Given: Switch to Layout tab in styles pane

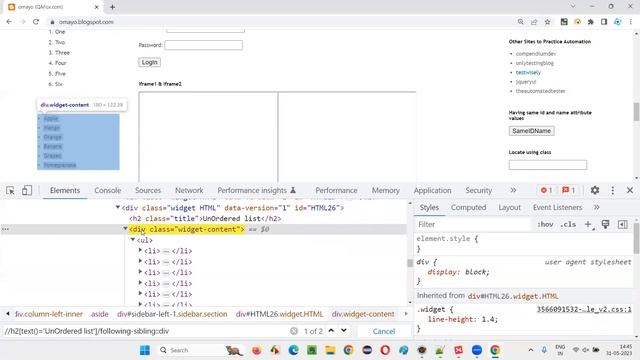Looking at the screenshot, I should [x=509, y=207].
